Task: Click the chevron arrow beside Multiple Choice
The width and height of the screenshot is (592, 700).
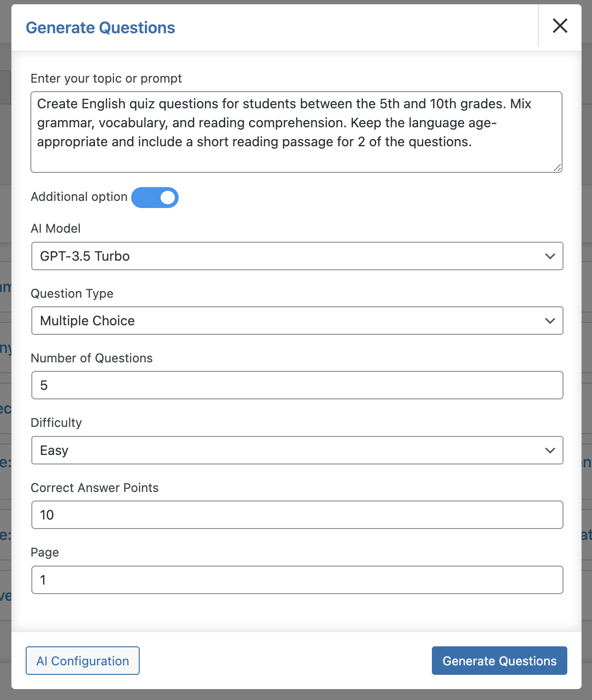Action: click(x=550, y=321)
